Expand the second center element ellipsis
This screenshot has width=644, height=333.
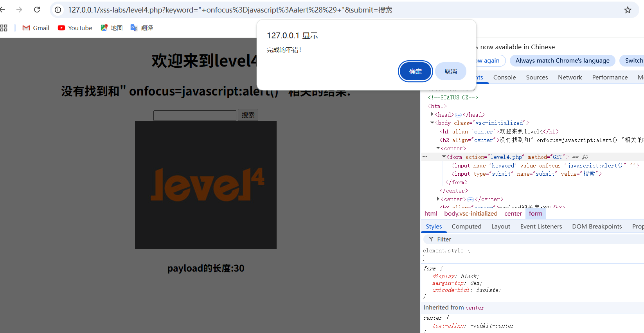tap(470, 199)
